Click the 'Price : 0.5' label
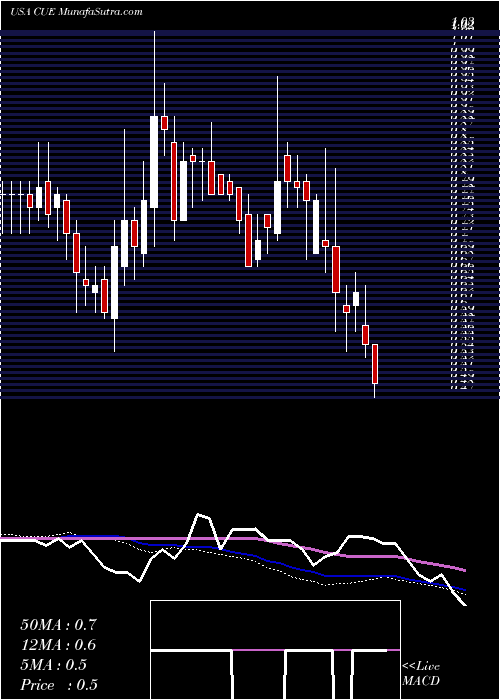 pos(59,685)
